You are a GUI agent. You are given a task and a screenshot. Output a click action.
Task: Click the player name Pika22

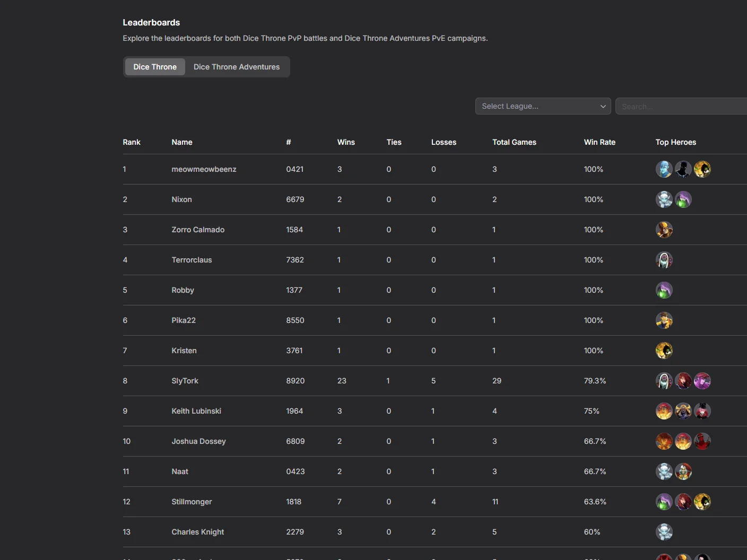pos(184,320)
